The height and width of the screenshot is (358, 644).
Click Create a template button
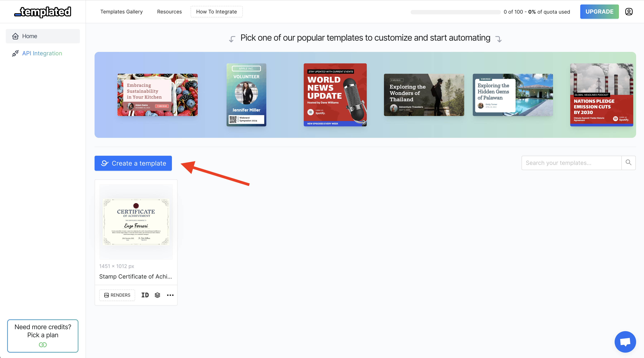click(x=133, y=163)
